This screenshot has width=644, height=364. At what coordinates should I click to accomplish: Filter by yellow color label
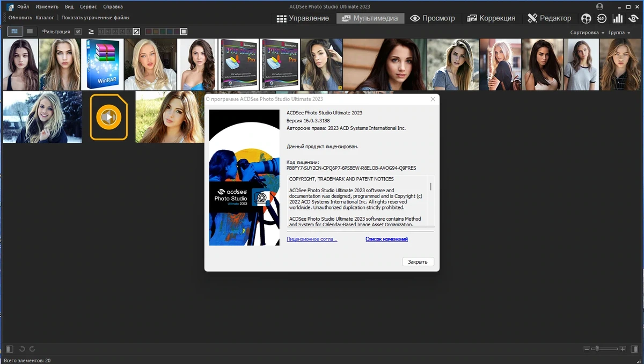[x=156, y=32]
